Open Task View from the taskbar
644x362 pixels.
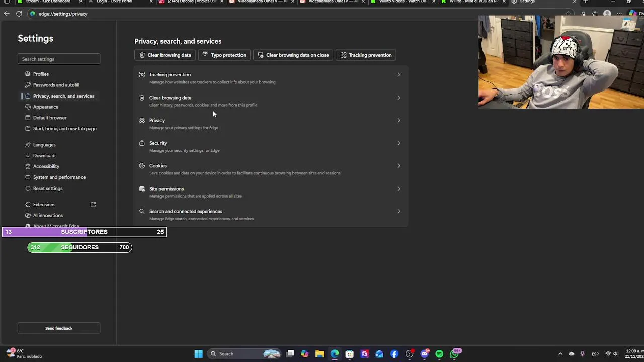(x=290, y=354)
